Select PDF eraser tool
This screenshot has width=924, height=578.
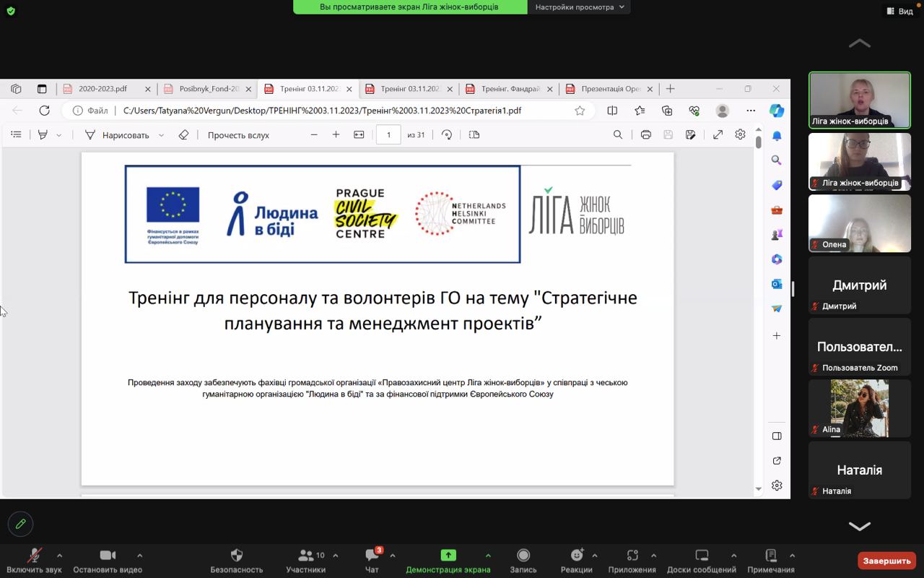(x=183, y=134)
